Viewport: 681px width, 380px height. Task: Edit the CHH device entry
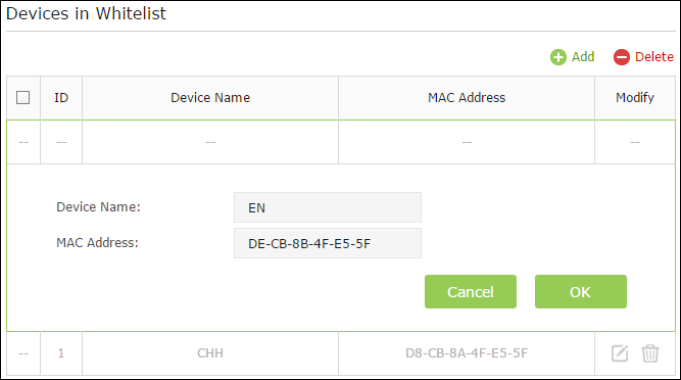click(x=620, y=353)
